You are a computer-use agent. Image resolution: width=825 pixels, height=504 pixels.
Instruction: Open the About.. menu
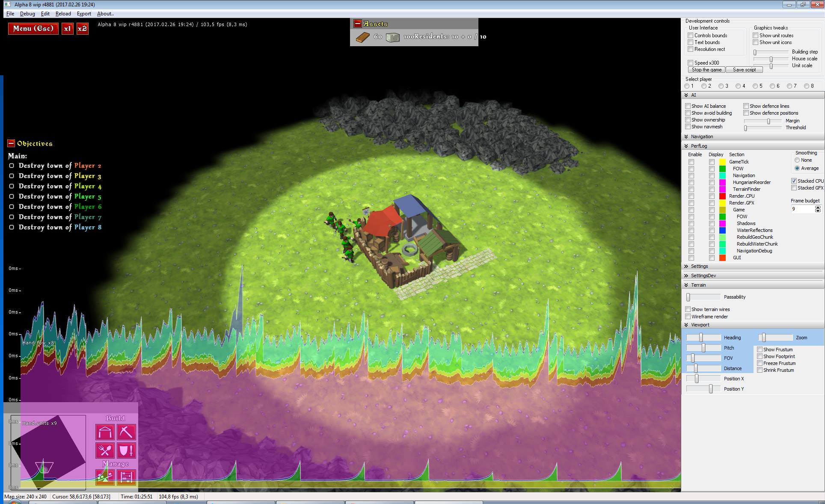pyautogui.click(x=105, y=14)
